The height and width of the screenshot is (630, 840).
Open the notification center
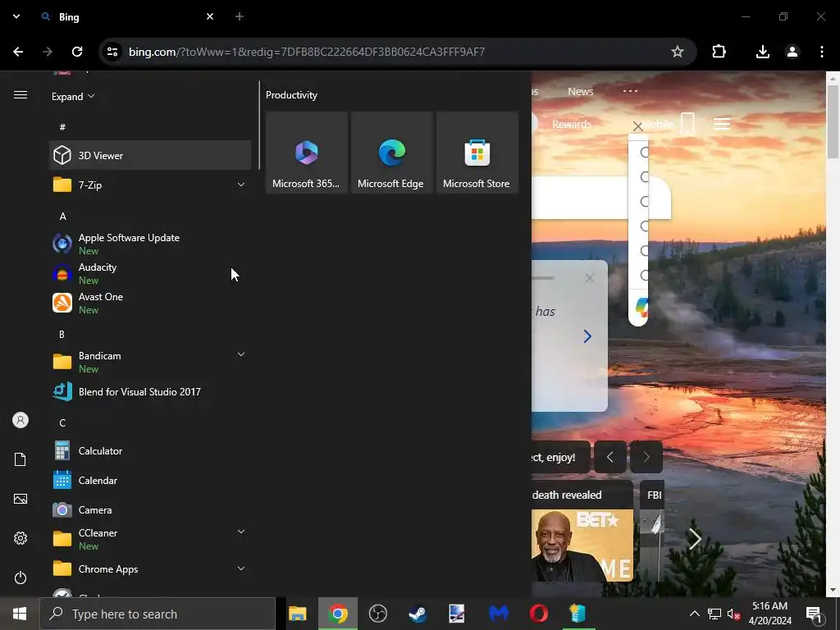[814, 614]
